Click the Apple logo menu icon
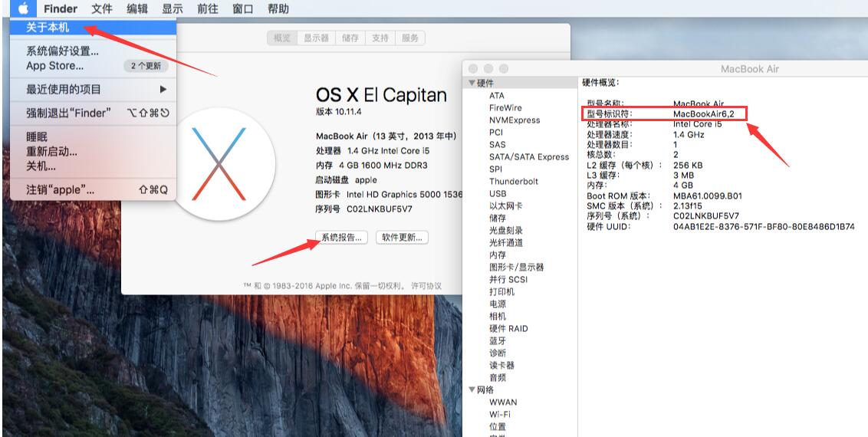Screen dimensions: 868x437 [x=23, y=9]
